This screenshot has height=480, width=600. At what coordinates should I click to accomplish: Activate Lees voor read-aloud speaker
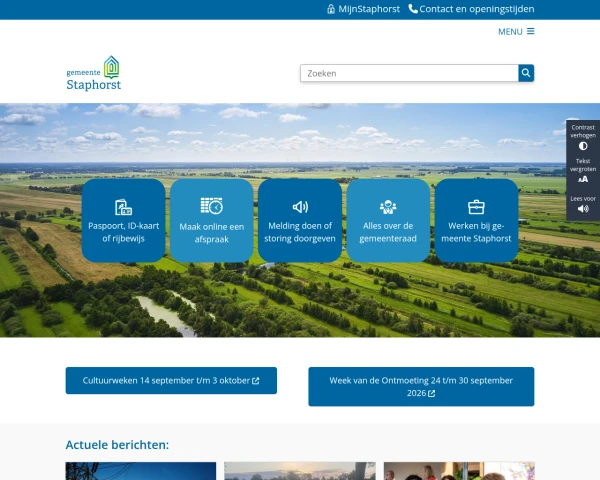coord(583,204)
